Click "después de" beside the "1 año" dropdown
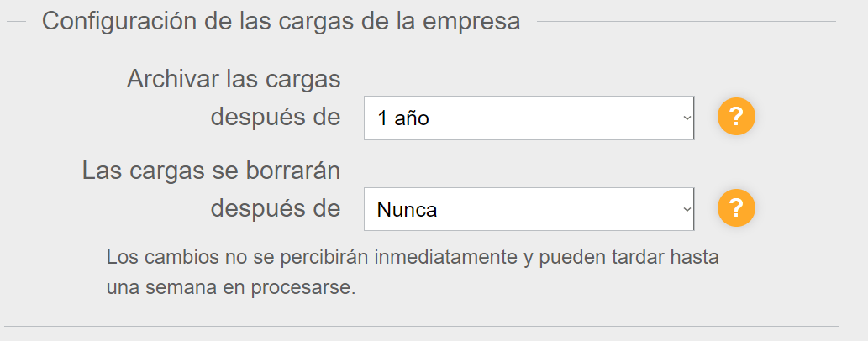The height and width of the screenshot is (341, 868). click(276, 117)
